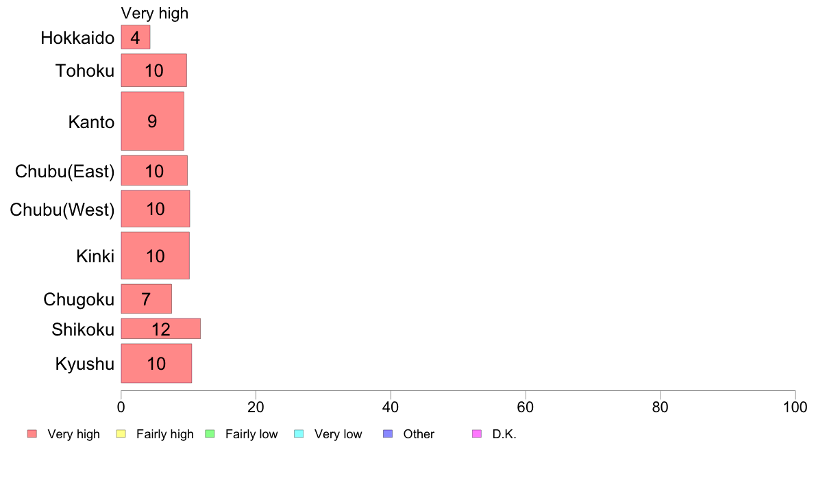Click the Very low cyan legend swatch

[299, 434]
